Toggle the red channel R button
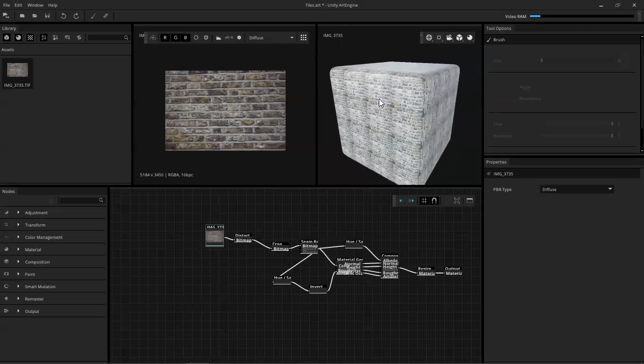Viewport: 644px width, 364px height. (x=165, y=37)
